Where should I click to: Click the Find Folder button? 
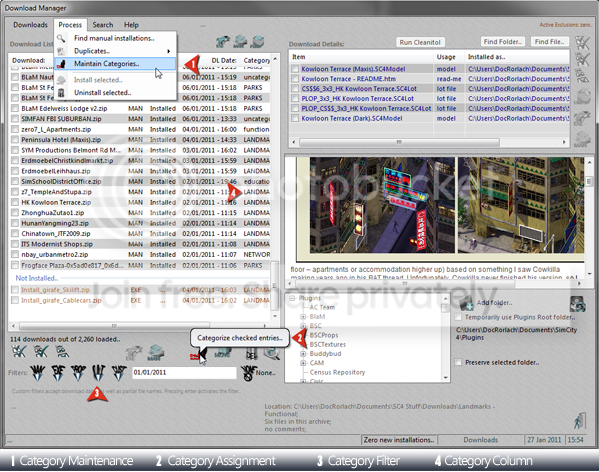(x=502, y=42)
